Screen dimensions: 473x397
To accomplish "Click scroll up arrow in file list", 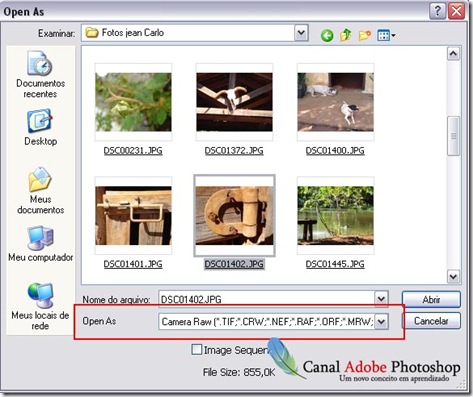I will [x=453, y=54].
